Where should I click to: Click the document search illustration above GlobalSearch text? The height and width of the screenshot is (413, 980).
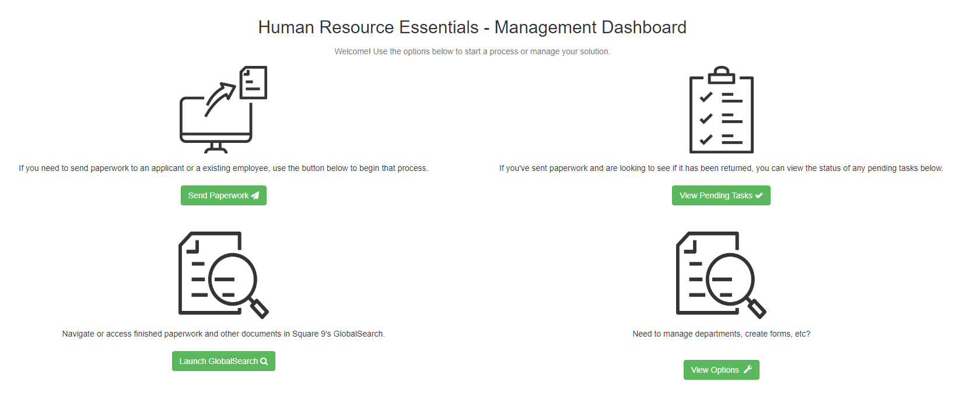[x=223, y=275]
